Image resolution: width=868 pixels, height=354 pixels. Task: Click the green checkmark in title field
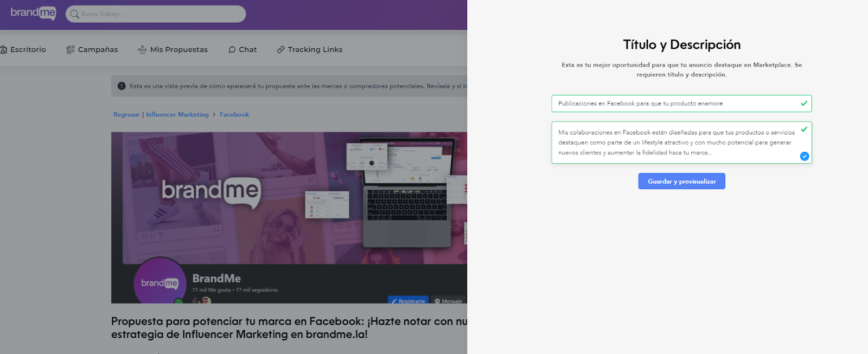click(x=804, y=103)
